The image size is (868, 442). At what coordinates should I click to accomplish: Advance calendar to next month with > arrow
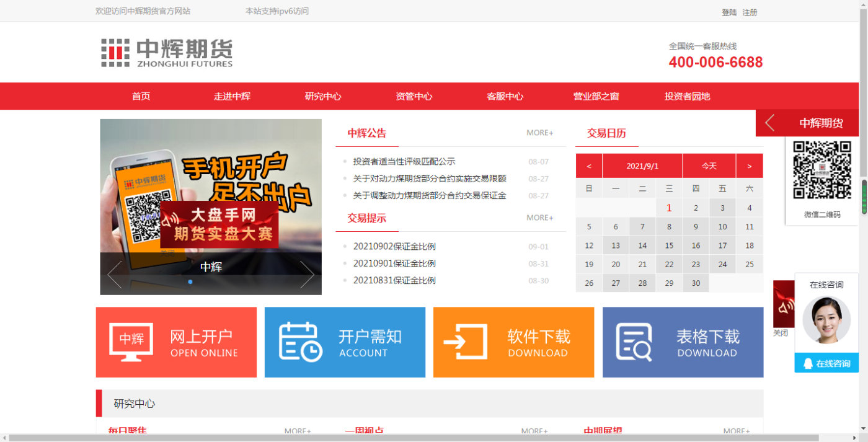pos(750,166)
